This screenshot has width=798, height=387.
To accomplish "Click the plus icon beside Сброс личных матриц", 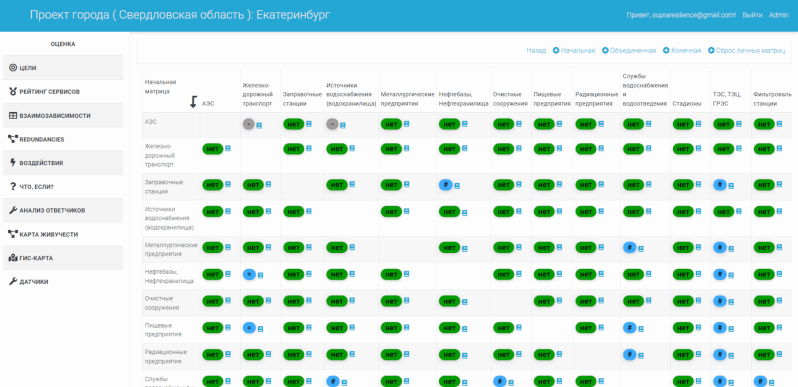I will [x=711, y=50].
